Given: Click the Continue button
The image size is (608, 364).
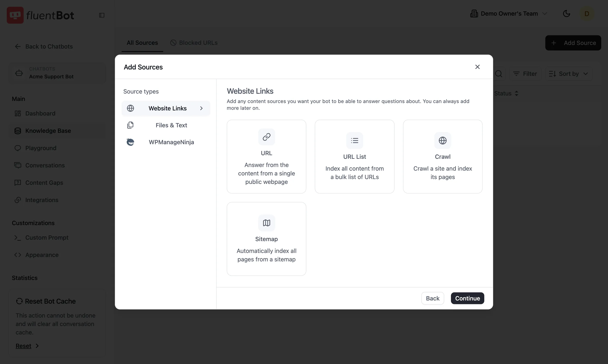Looking at the screenshot, I should click(x=467, y=298).
